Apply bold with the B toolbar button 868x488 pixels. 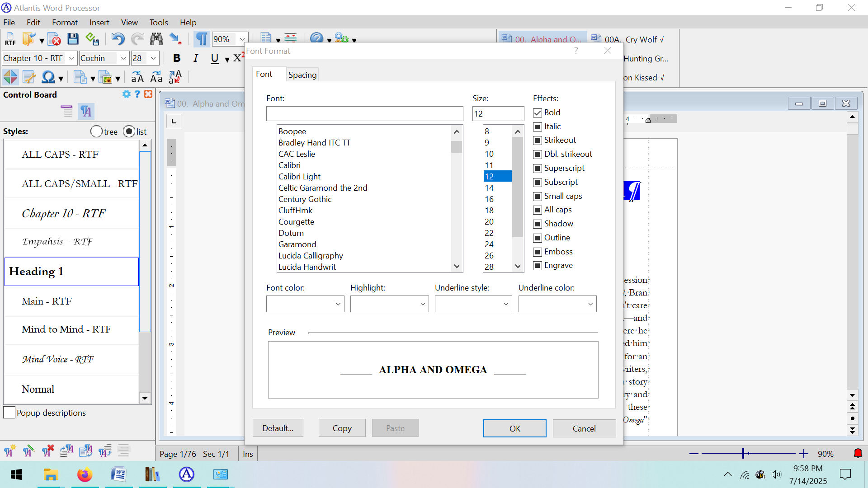pos(177,58)
